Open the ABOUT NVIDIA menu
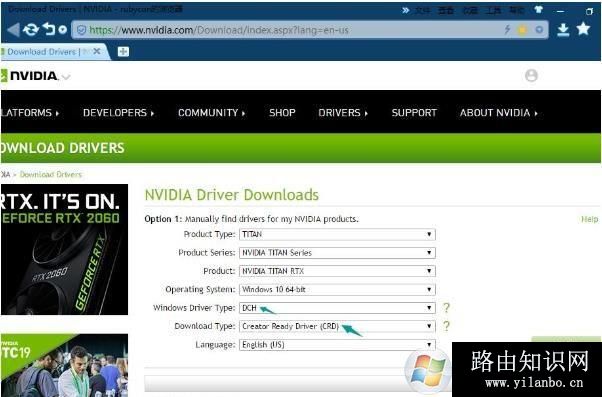 click(x=498, y=113)
